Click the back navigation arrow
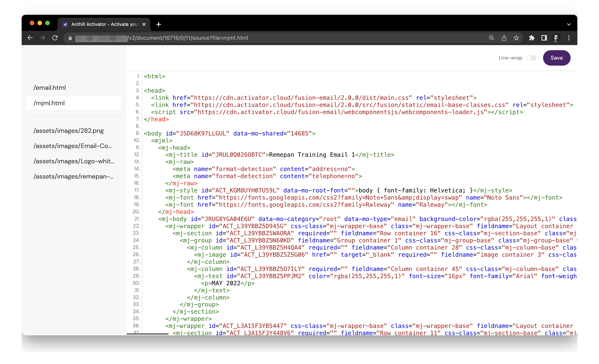 (30, 38)
